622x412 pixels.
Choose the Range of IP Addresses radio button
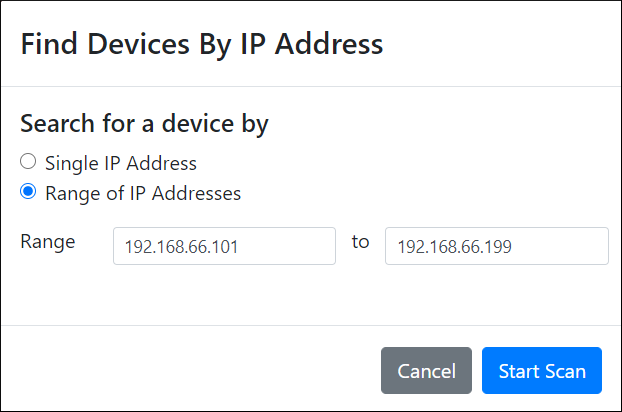(x=28, y=191)
